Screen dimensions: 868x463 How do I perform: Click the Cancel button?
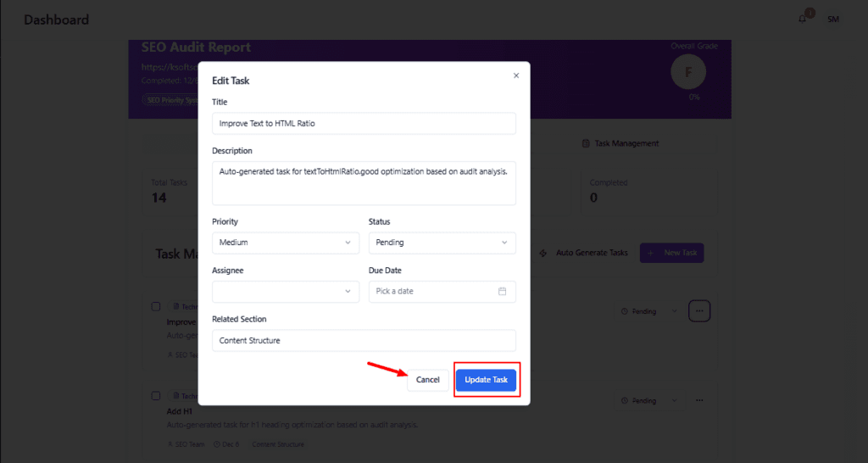pyautogui.click(x=428, y=380)
